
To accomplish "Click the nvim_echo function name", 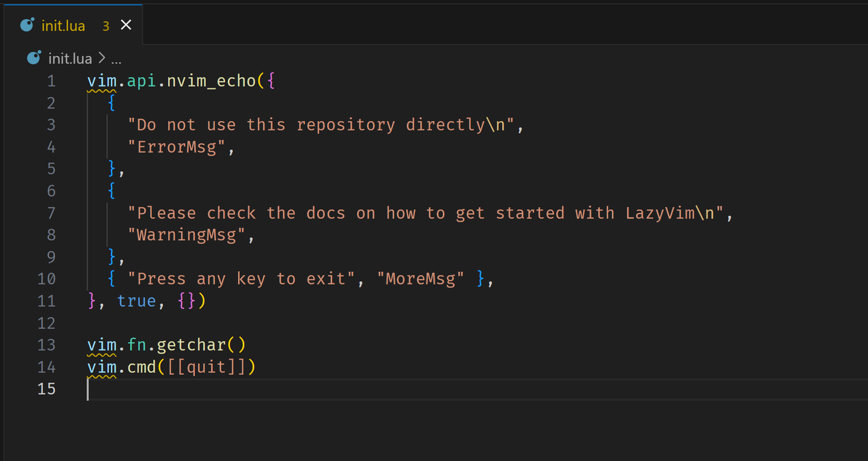I will 212,81.
